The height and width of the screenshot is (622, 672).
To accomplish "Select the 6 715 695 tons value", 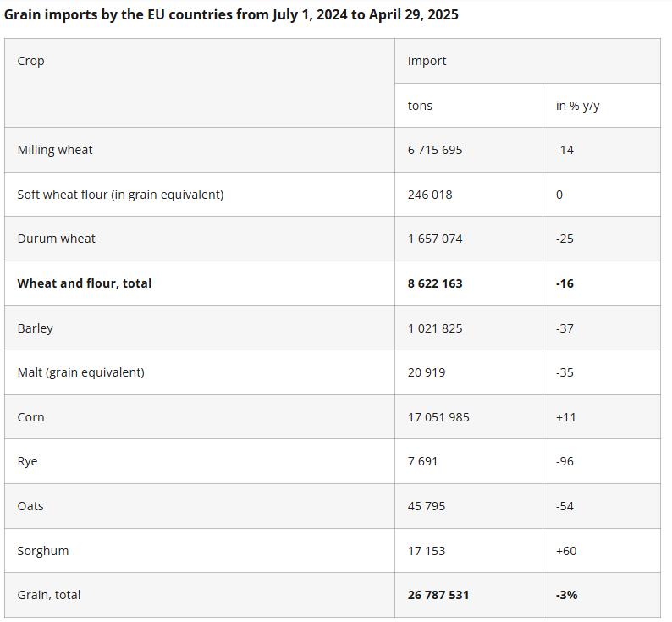I will click(435, 150).
